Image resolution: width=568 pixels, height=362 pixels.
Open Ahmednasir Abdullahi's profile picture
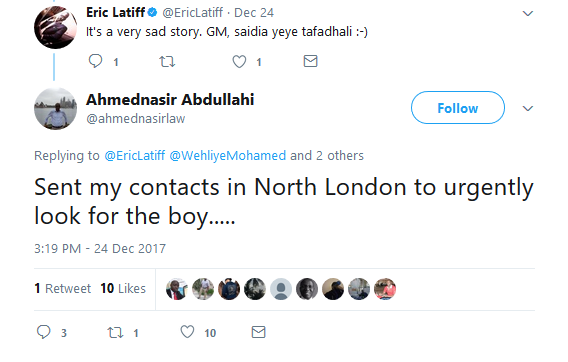[55, 108]
